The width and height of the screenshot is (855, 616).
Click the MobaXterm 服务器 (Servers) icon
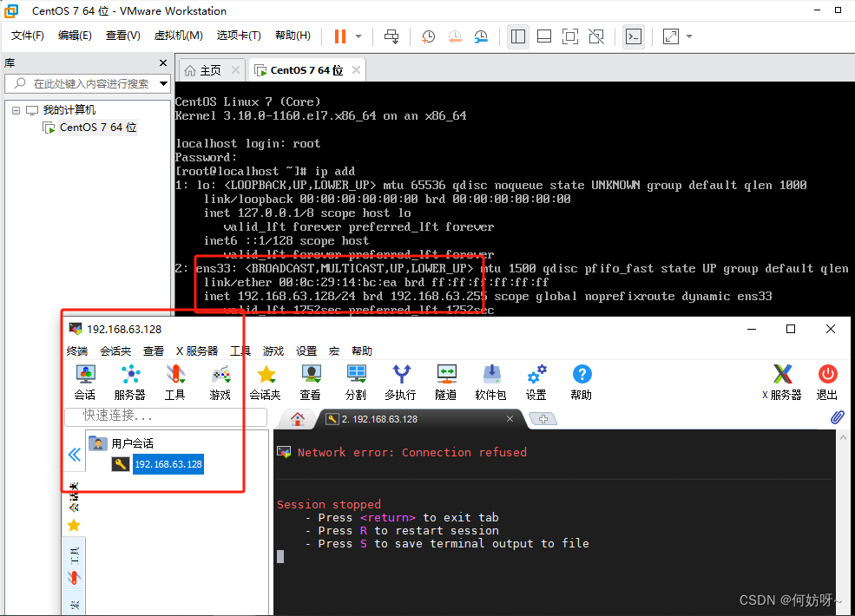tap(129, 382)
